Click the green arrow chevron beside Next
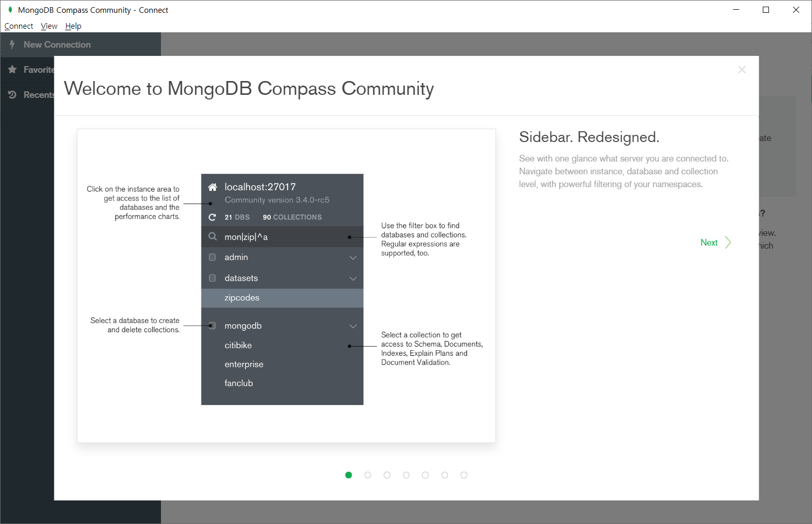Screen dimensions: 812x524 [x=728, y=243]
